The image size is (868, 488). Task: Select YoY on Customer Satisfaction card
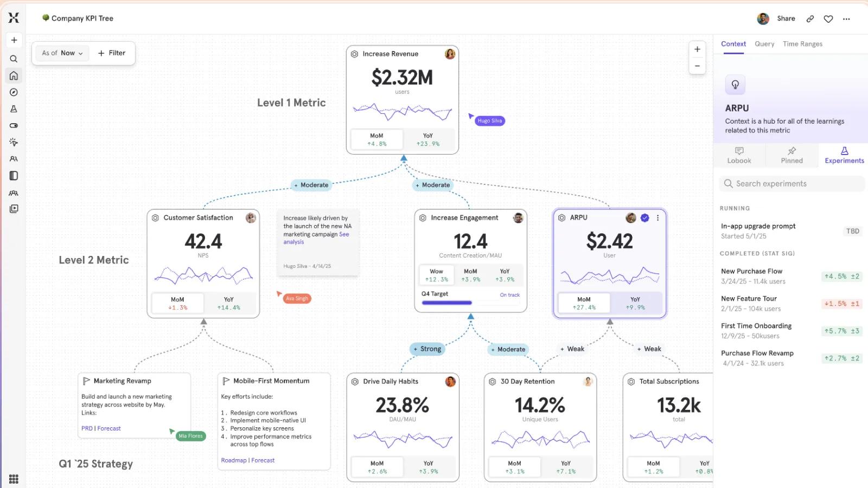(x=229, y=303)
